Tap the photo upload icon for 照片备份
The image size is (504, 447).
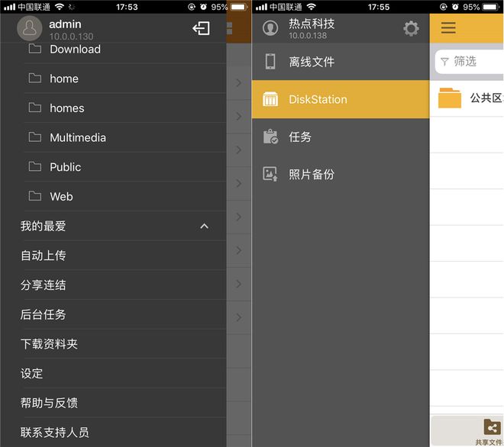[270, 174]
